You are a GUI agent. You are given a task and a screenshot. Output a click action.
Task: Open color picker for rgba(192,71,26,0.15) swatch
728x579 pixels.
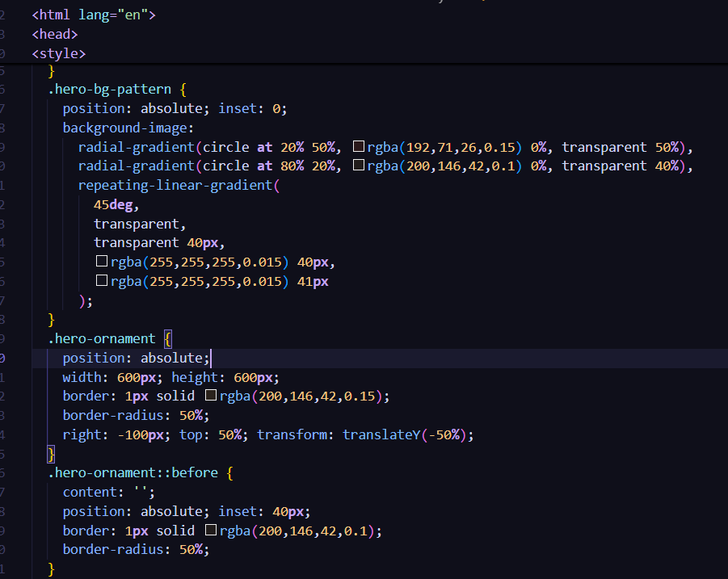[x=359, y=147]
